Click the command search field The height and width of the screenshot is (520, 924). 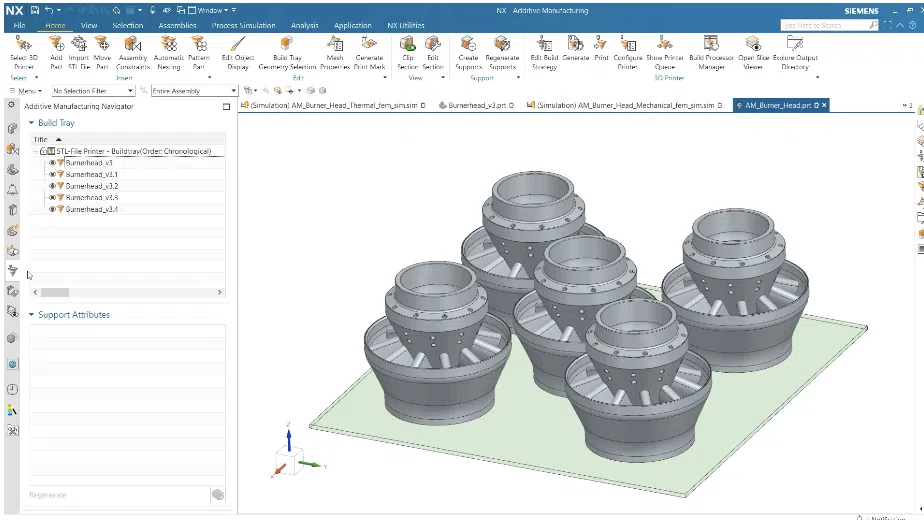pyautogui.click(x=829, y=25)
